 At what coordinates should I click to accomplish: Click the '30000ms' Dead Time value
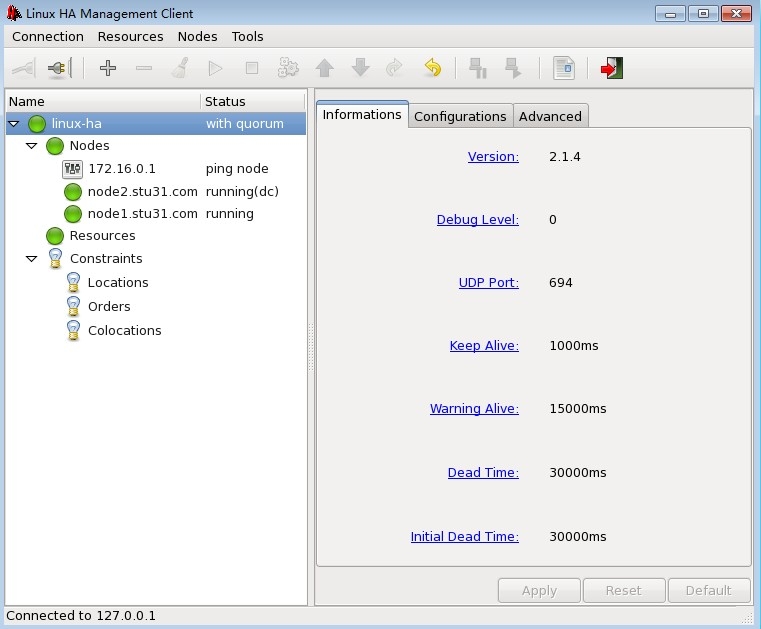pyautogui.click(x=578, y=473)
